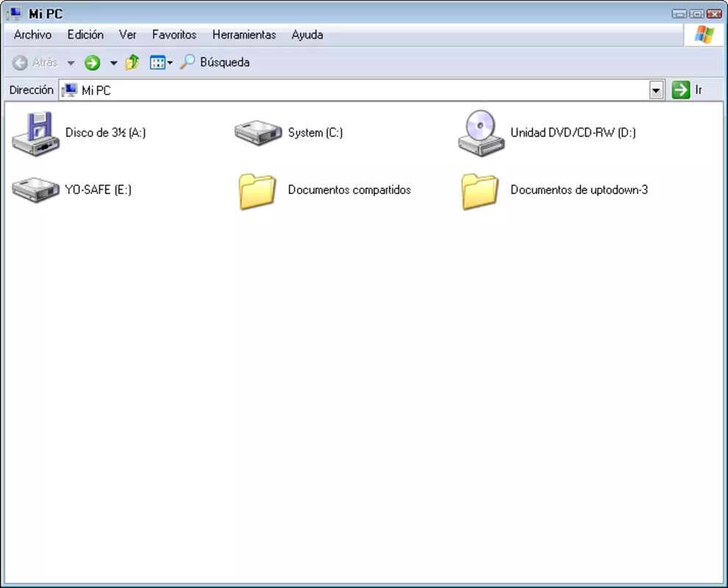Click the "Unidad DVD/CD-RW (D:)" label text
This screenshot has width=728, height=588.
click(x=573, y=133)
